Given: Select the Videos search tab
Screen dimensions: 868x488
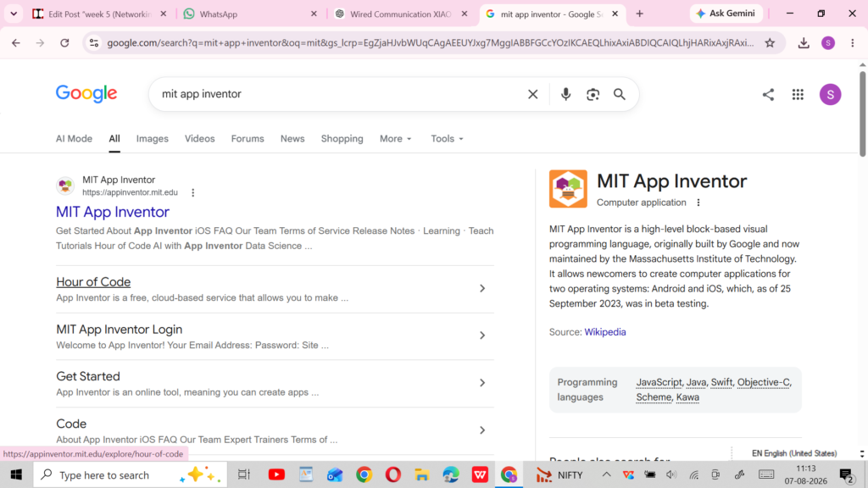Looking at the screenshot, I should click(x=199, y=139).
